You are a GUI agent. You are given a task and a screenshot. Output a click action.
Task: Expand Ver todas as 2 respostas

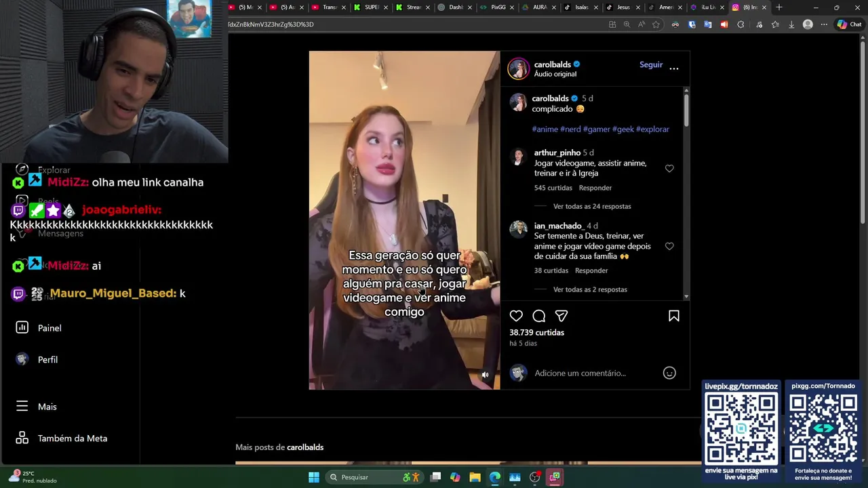590,289
